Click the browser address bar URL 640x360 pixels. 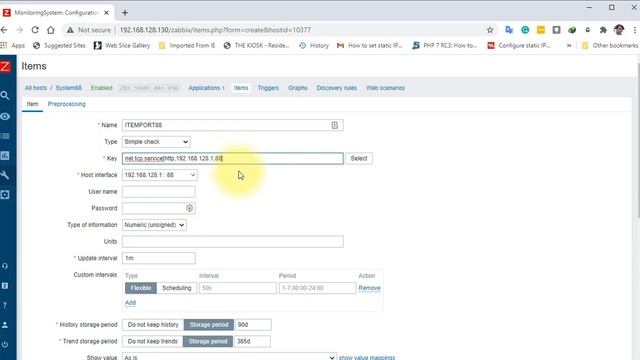[x=215, y=30]
